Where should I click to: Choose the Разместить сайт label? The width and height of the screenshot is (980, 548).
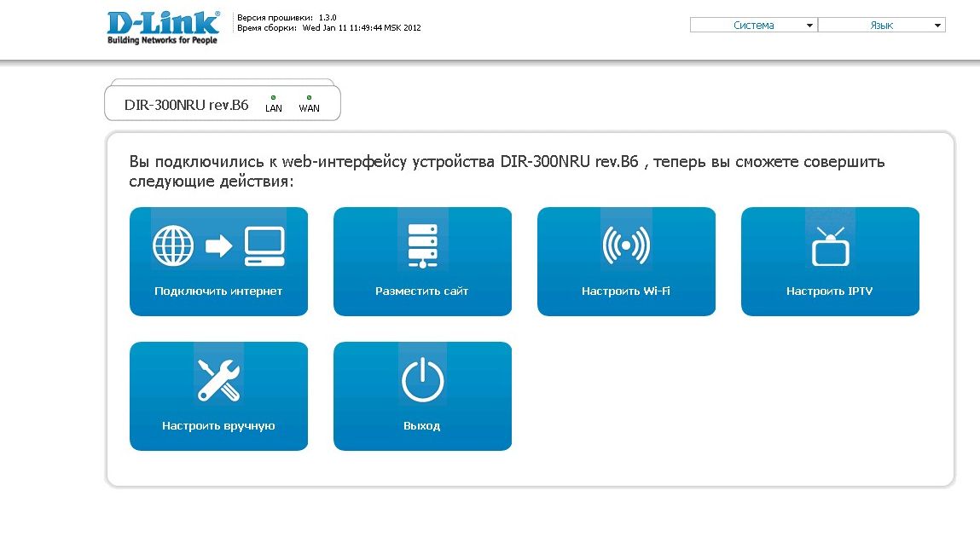coord(422,291)
